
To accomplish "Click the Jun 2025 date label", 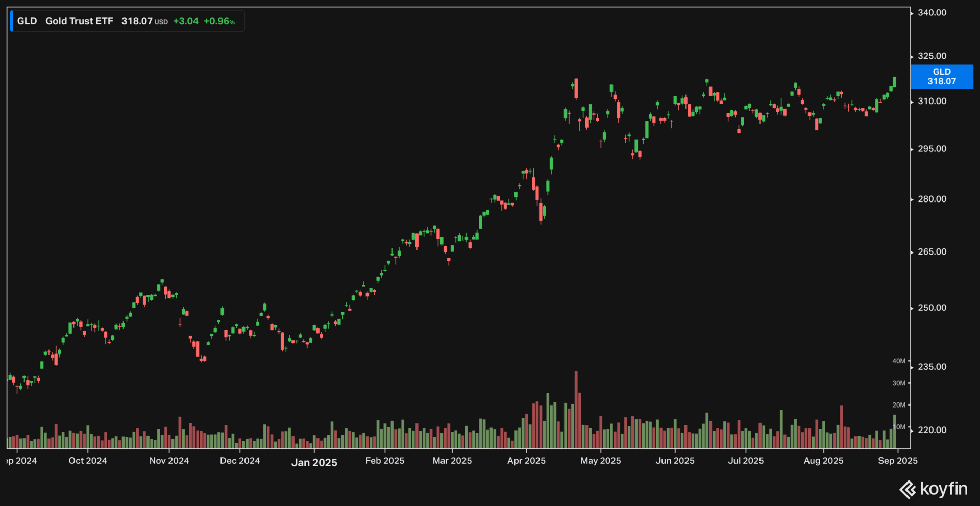I will pos(675,461).
